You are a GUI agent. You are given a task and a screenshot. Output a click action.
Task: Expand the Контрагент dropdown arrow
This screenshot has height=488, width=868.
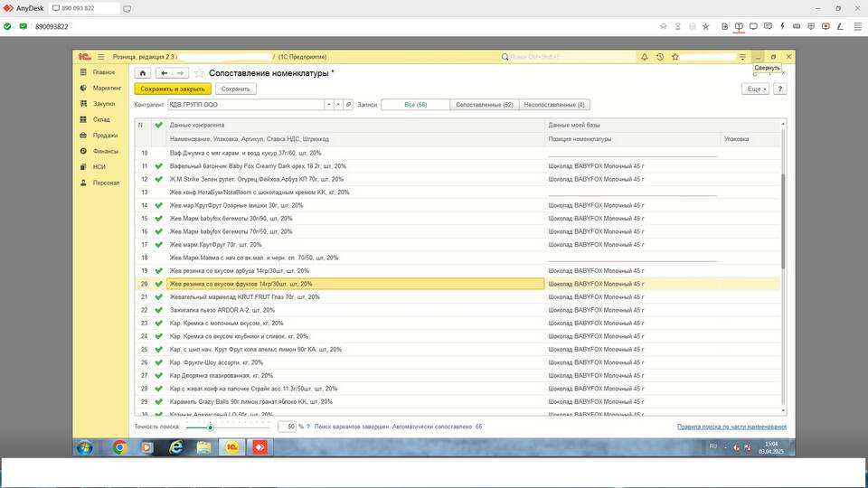[x=329, y=105]
